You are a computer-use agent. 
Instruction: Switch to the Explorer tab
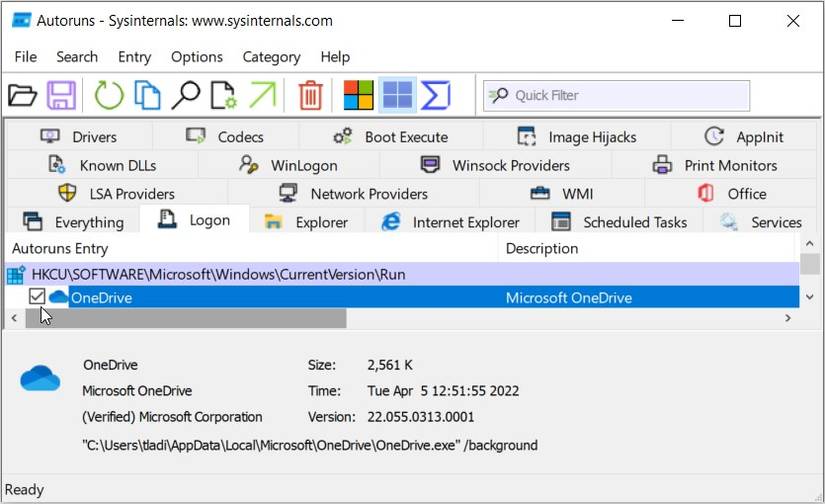coord(306,222)
